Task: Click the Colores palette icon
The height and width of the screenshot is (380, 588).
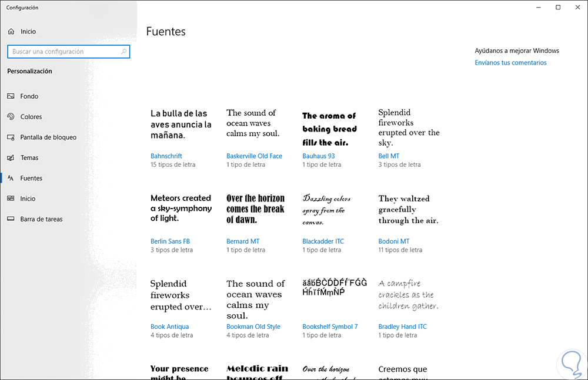Action: pos(11,117)
